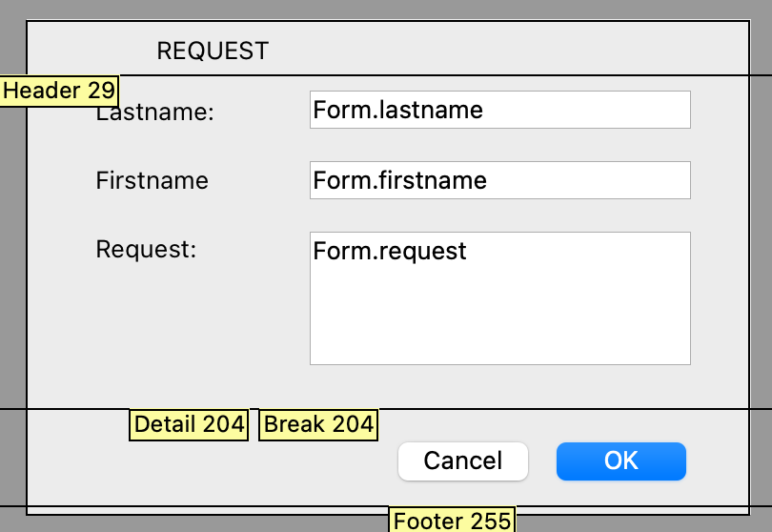Viewport: 772px width, 532px height.
Task: Click the dark gray area outside the form
Action: coord(11,286)
